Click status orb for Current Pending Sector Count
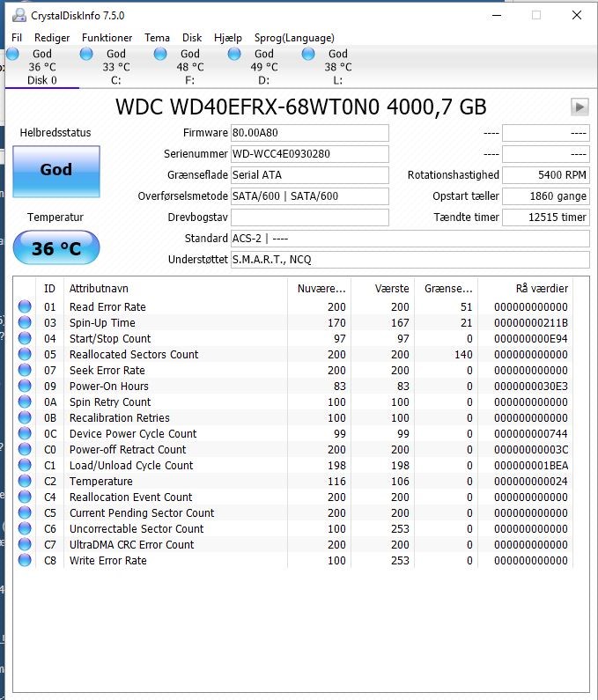Screen dimensions: 598x700 point(25,512)
